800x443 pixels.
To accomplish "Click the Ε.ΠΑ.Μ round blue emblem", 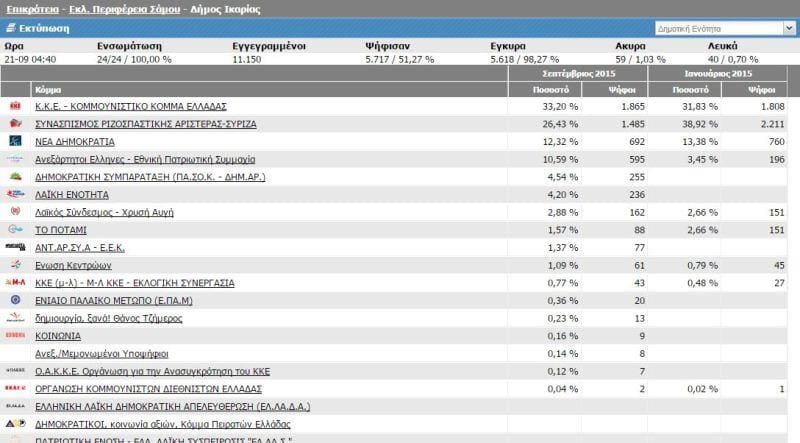I will pos(15,300).
